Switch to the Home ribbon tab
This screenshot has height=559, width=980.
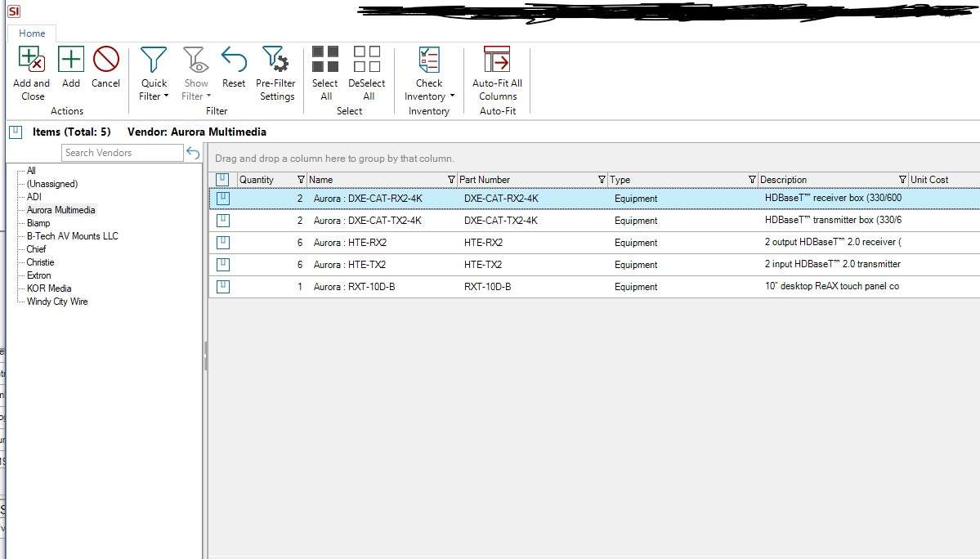pos(32,34)
